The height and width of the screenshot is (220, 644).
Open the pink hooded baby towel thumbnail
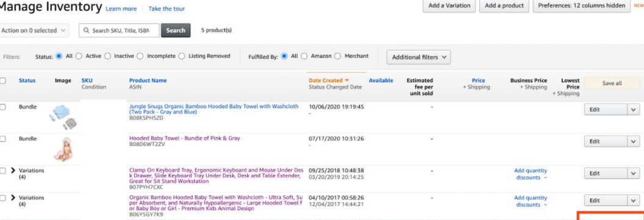point(63,149)
